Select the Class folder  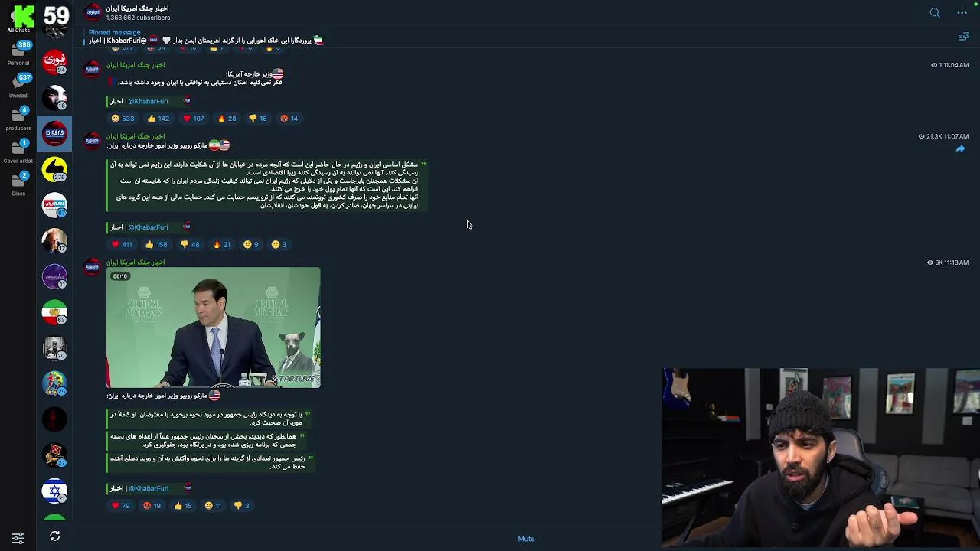18,184
